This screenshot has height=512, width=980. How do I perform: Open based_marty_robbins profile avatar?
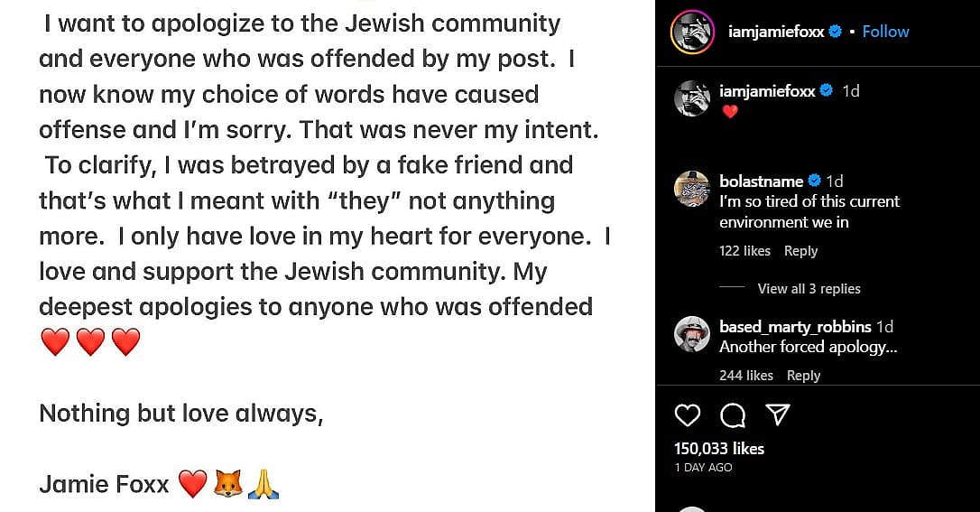692,334
